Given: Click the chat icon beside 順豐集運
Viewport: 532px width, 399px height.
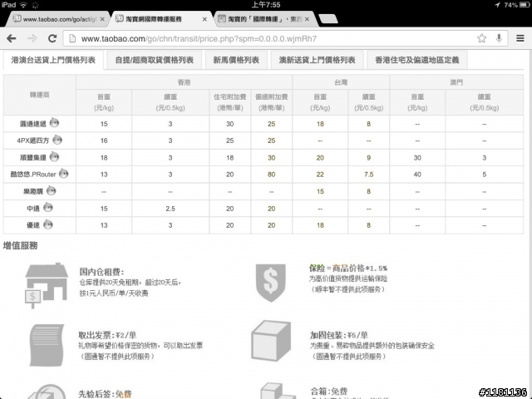Looking at the screenshot, I should point(54,157).
